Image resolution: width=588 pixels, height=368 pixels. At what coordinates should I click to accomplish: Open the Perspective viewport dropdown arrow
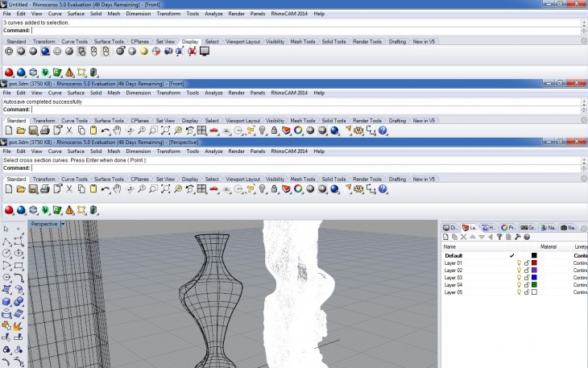coord(62,224)
